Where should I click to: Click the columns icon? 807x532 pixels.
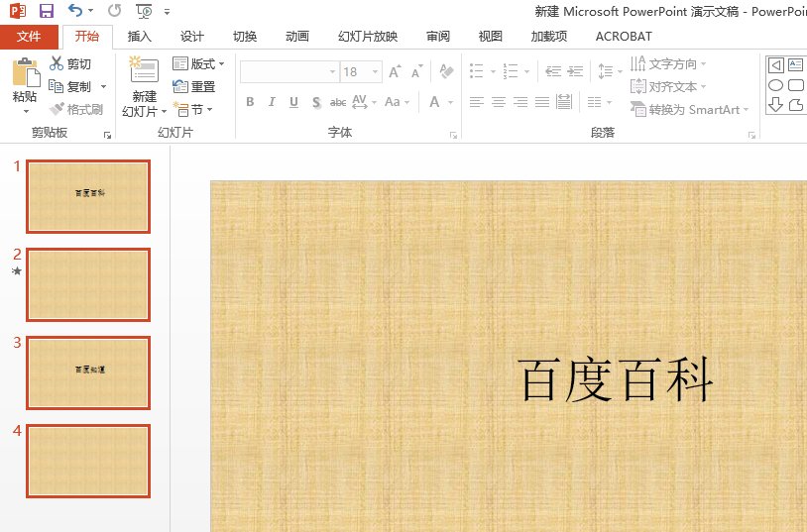pos(595,102)
